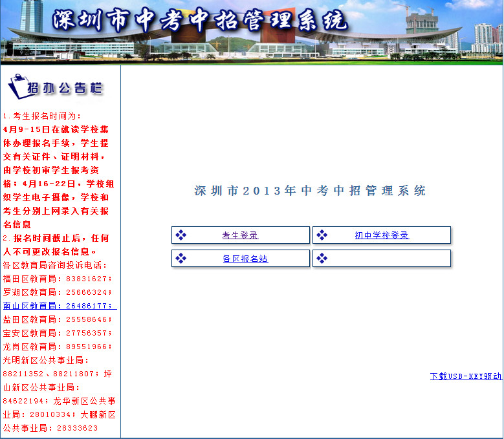Click the text 各区教育局咨询投诉电话:
The width and height of the screenshot is (504, 439).
(55, 265)
